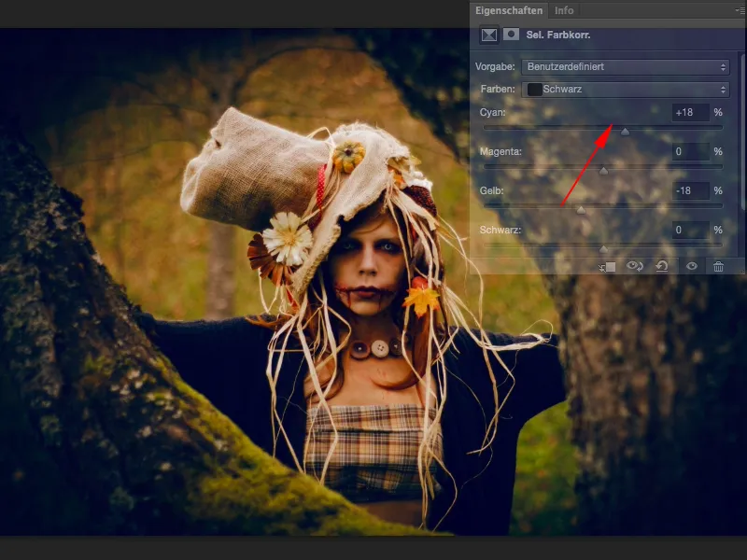Reset adjustment to defaults icon
The width and height of the screenshot is (747, 560).
(x=662, y=266)
